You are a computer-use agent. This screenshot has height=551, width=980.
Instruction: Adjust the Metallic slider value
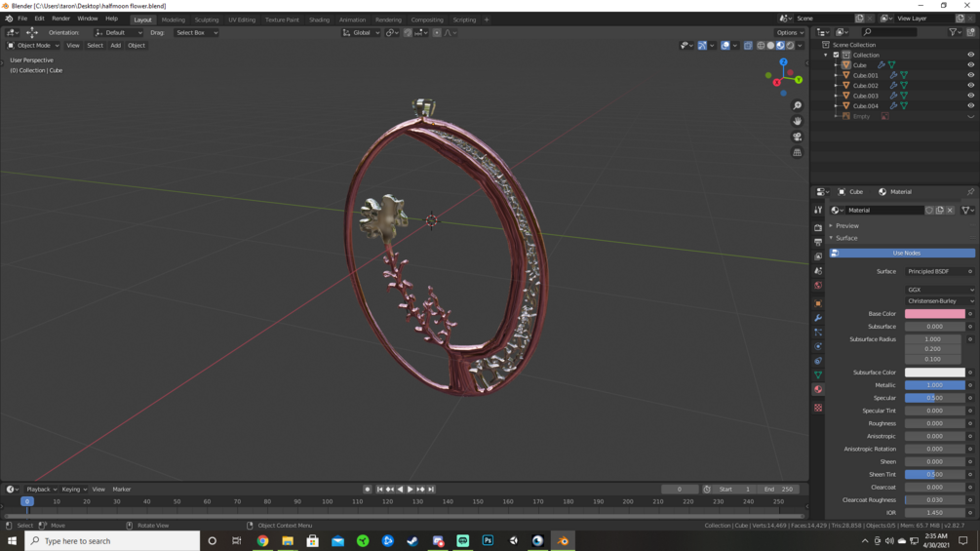point(934,385)
